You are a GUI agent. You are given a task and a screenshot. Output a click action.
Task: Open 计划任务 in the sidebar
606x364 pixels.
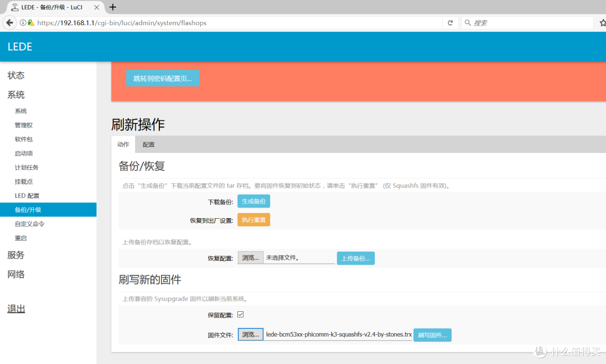click(x=27, y=167)
